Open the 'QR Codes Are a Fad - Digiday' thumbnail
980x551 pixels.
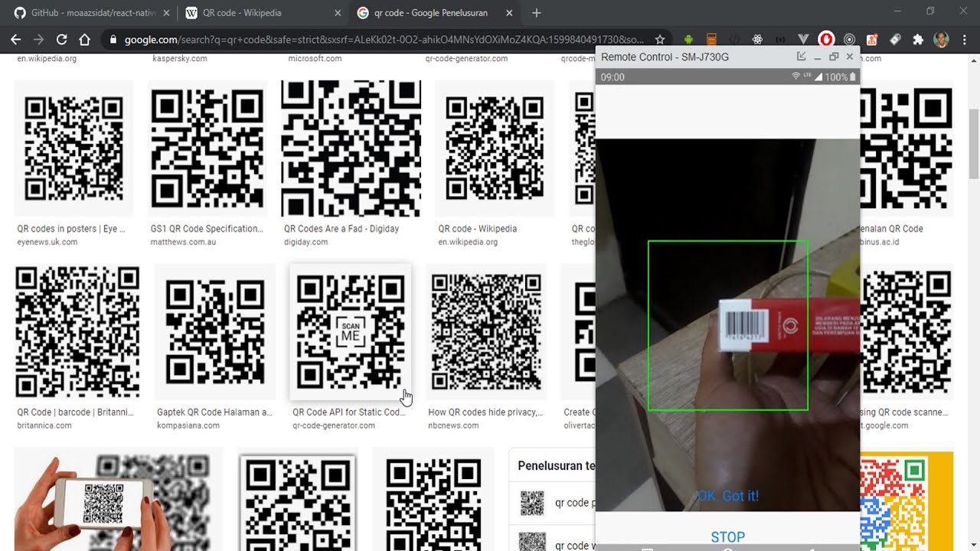pos(351,148)
